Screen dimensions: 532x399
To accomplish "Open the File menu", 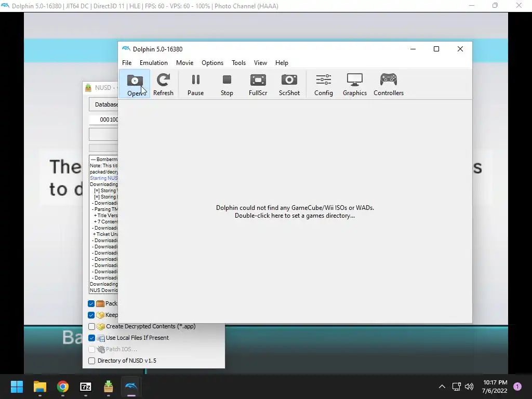I will tap(127, 63).
